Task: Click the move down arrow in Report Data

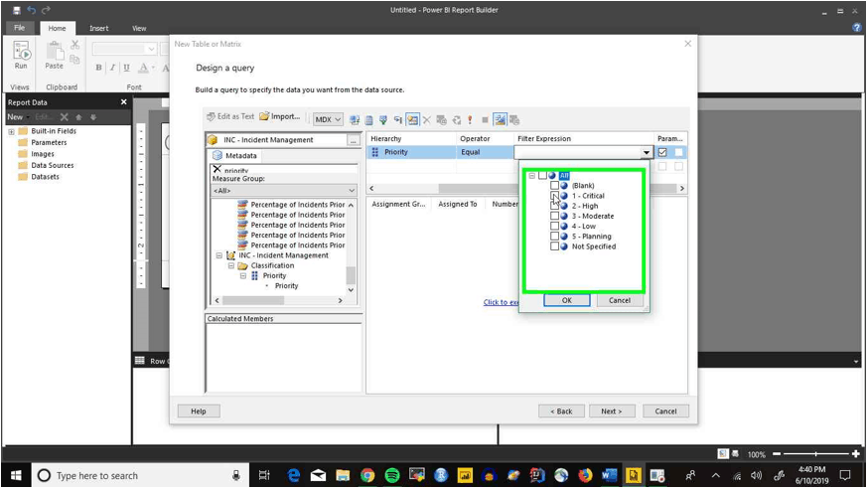Action: 93,117
